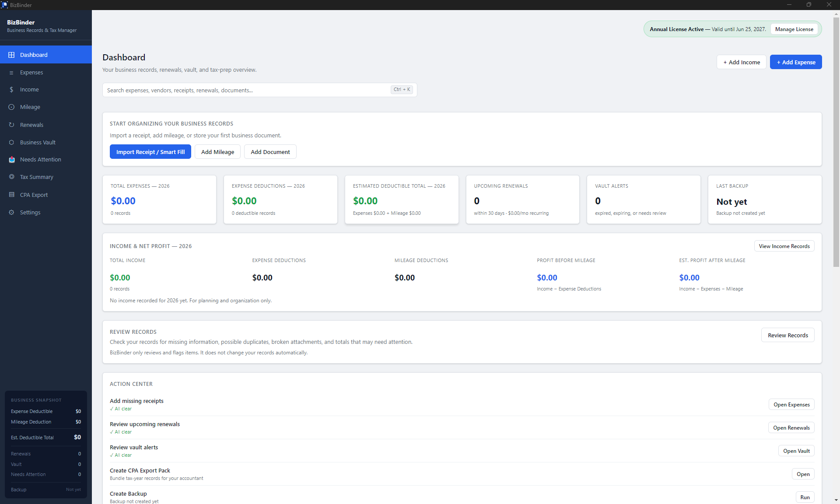Image resolution: width=840 pixels, height=504 pixels.
Task: Click the vertical scrollbar thumb
Action: pos(836,142)
